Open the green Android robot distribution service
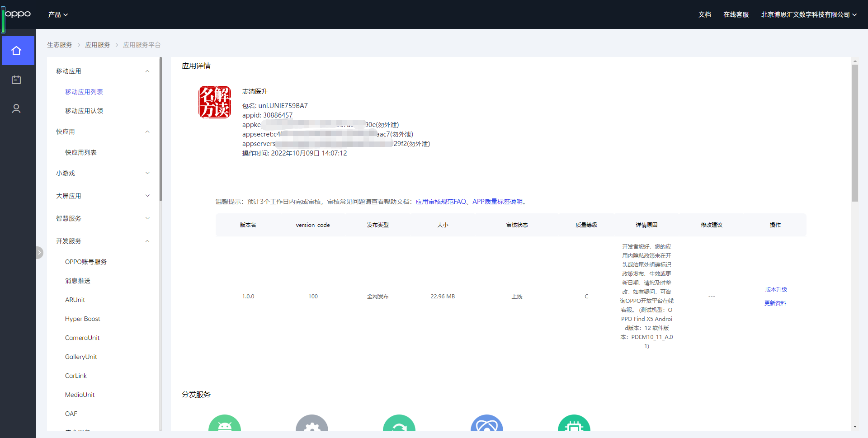 click(x=225, y=423)
